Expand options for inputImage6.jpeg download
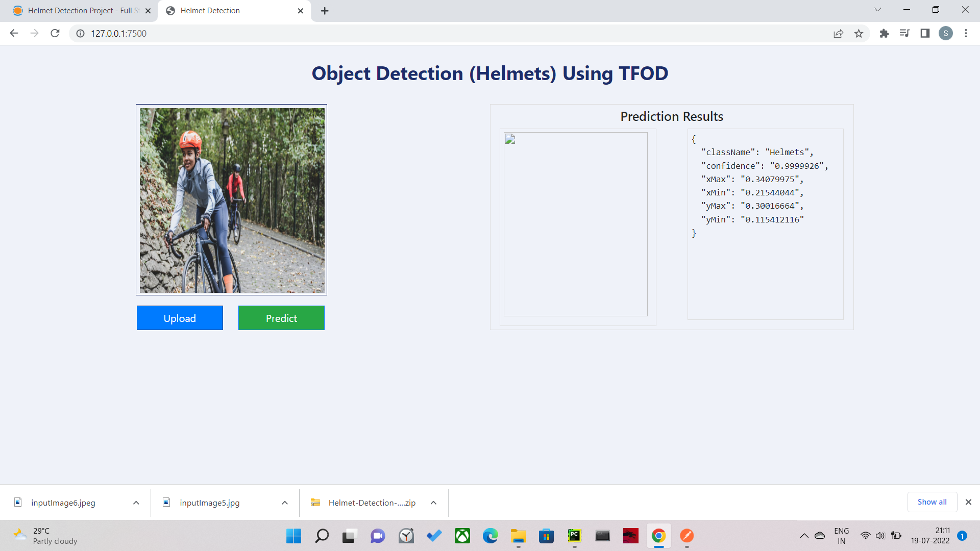 point(136,503)
